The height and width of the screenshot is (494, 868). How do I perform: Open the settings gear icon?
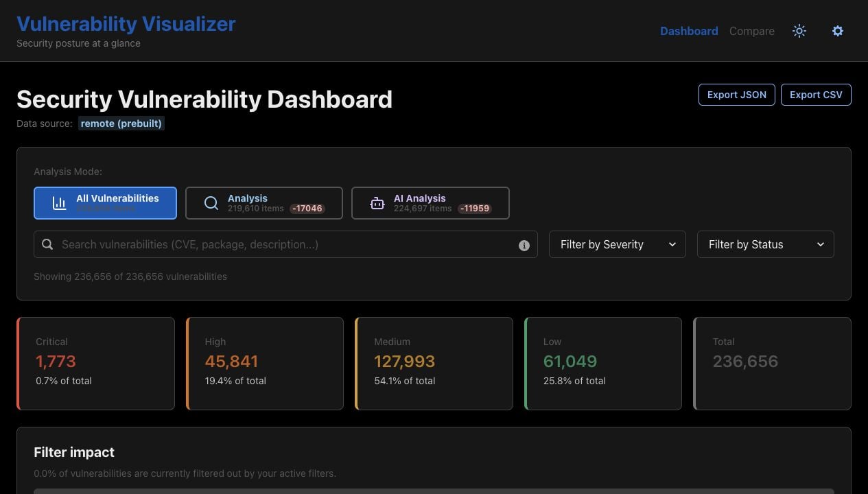click(x=838, y=31)
